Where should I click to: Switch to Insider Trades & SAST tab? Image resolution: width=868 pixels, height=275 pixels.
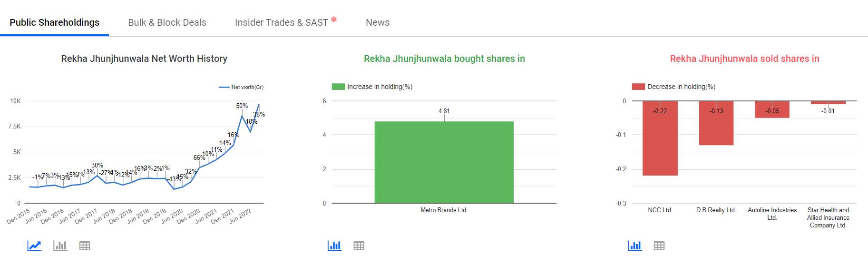point(281,22)
